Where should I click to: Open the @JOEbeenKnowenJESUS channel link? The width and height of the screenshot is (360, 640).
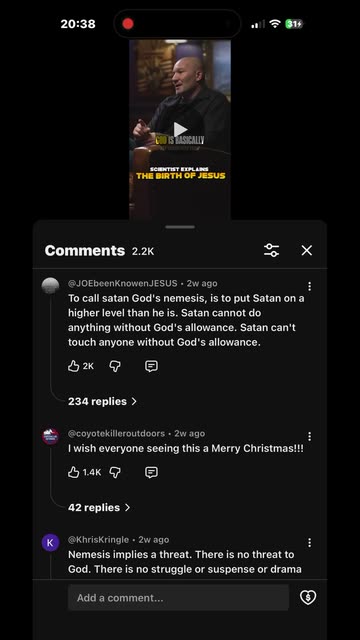tap(122, 283)
